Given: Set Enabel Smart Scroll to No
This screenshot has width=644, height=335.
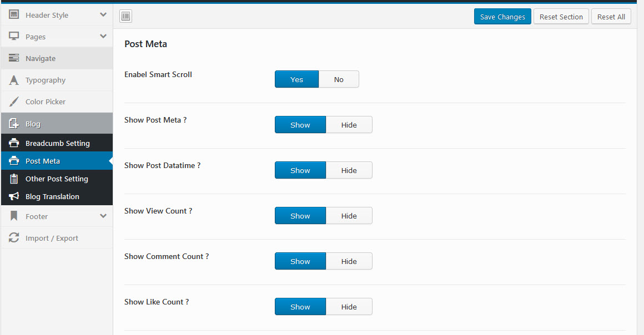Looking at the screenshot, I should coord(339,79).
